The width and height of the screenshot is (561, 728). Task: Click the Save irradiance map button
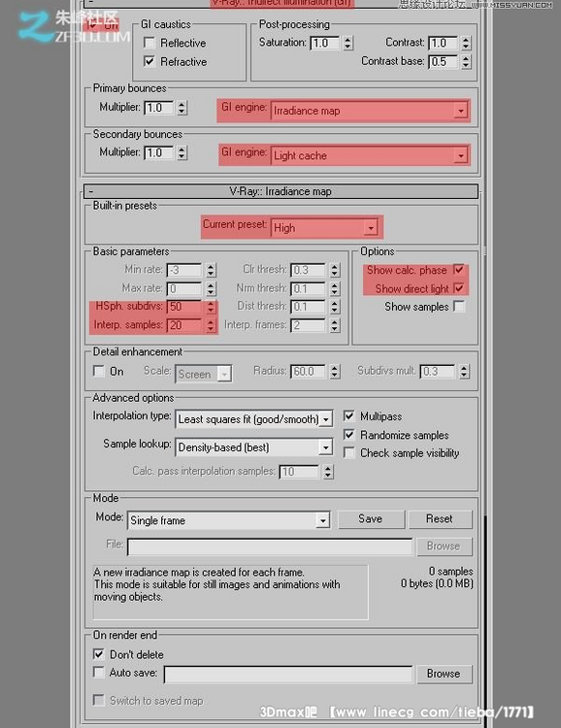[x=371, y=519]
